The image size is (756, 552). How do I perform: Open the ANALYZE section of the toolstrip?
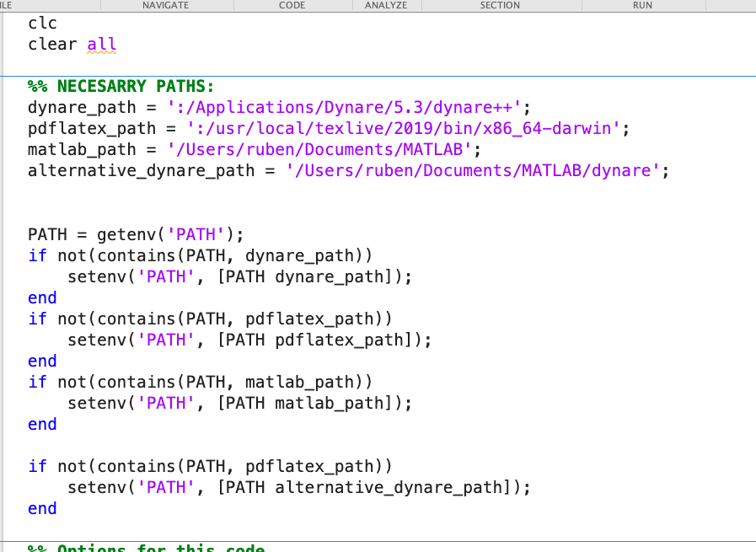click(x=385, y=5)
